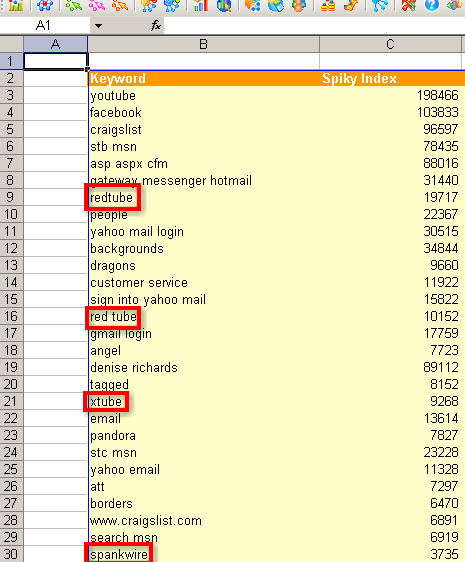
Task: Select row 12 header
Action: point(11,248)
